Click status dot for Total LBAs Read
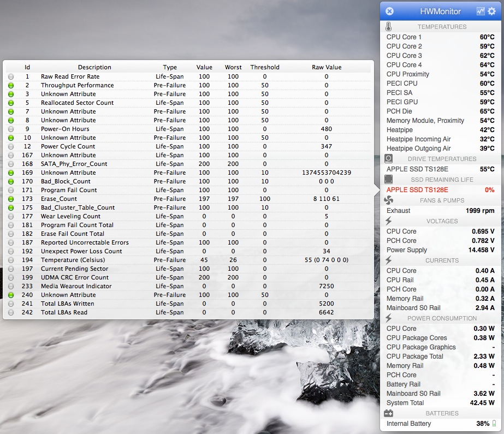This screenshot has width=504, height=434. pos(11,313)
